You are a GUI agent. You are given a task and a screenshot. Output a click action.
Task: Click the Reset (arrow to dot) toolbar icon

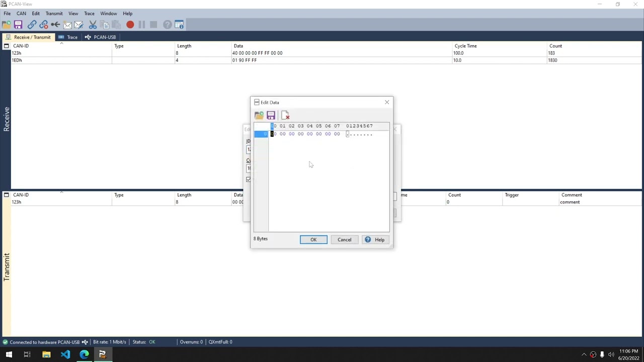55,25
